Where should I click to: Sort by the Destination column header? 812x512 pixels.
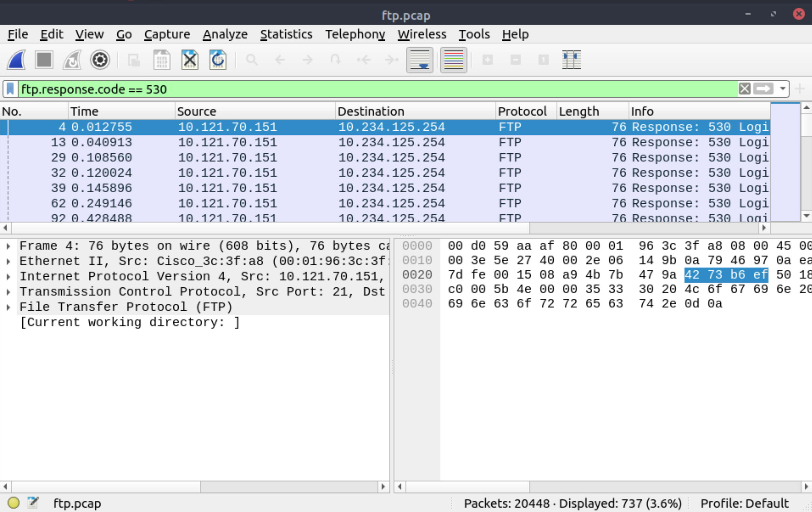415,111
